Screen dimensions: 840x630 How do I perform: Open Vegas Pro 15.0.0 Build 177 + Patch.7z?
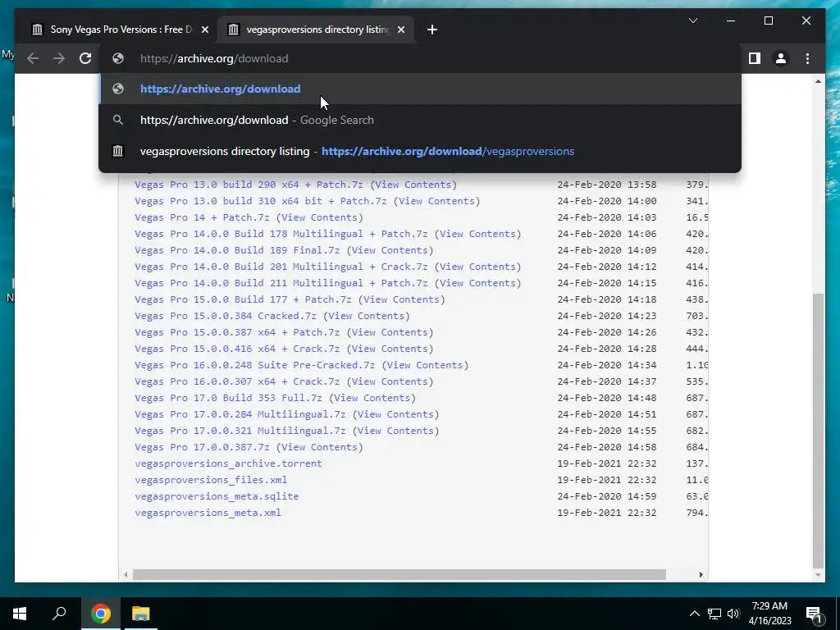243,299
